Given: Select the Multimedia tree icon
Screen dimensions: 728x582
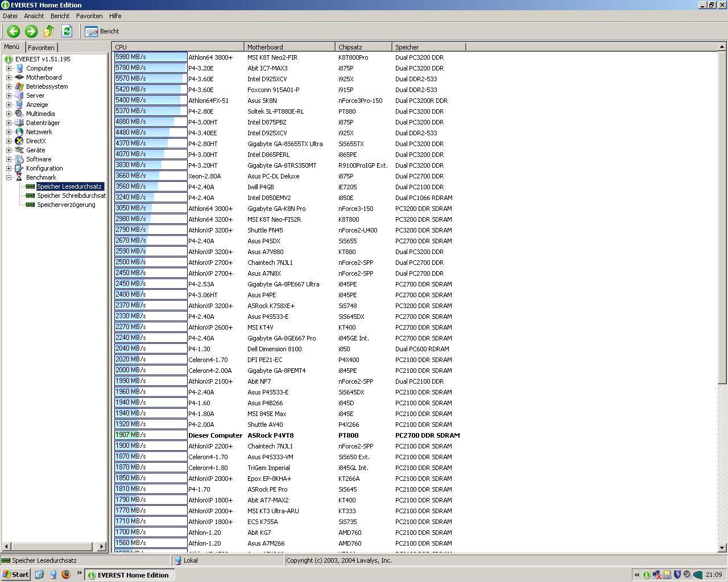Looking at the screenshot, I should coord(19,114).
